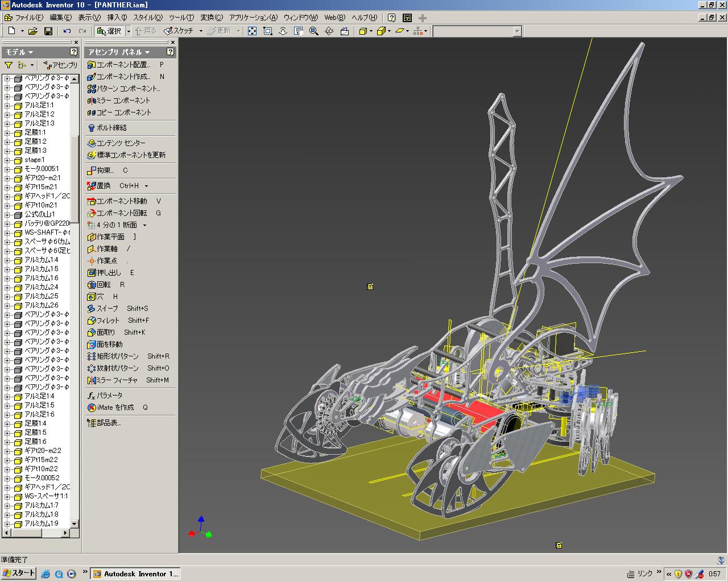Select the 足膝1:1 component in tree
This screenshot has width=728, height=582.
pyautogui.click(x=35, y=132)
